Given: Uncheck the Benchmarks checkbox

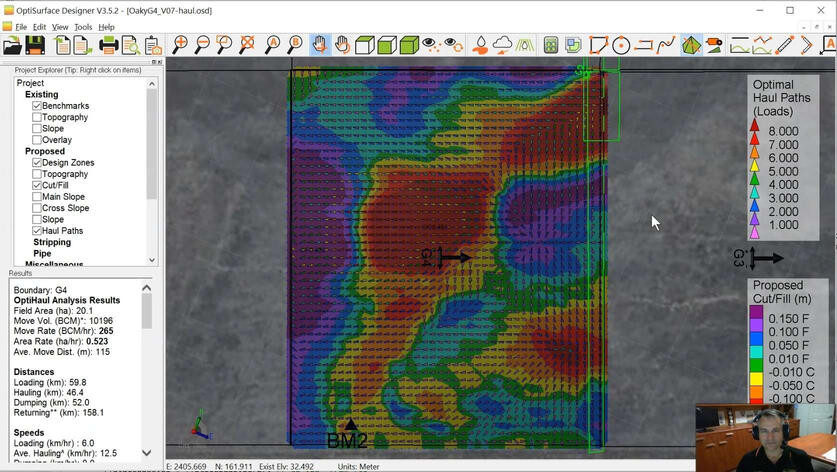Looking at the screenshot, I should pyautogui.click(x=37, y=106).
